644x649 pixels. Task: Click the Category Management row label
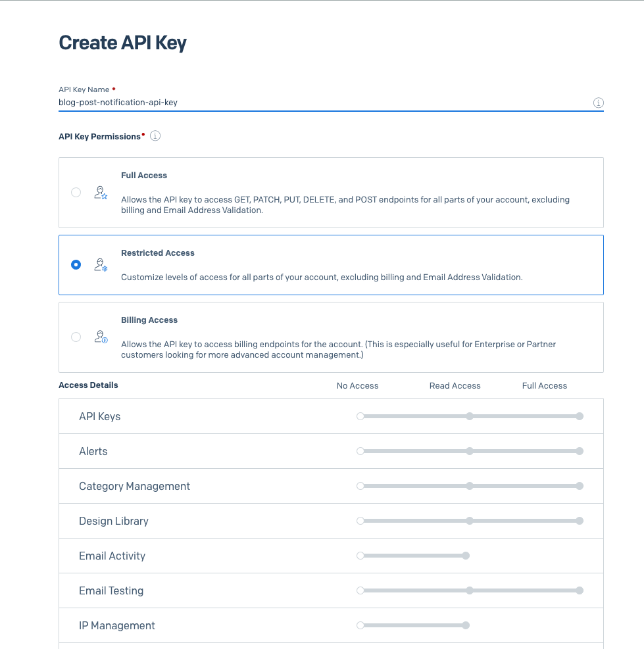pos(135,486)
